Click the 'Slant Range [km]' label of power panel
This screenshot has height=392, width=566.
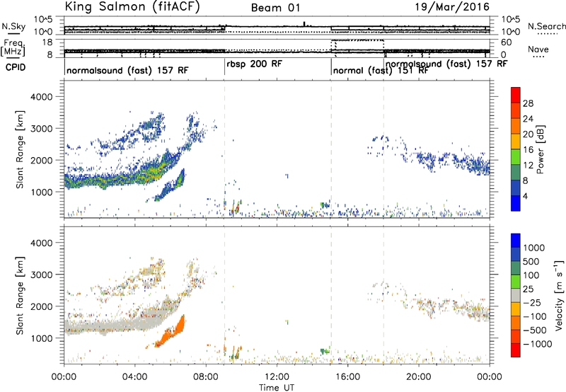point(20,149)
